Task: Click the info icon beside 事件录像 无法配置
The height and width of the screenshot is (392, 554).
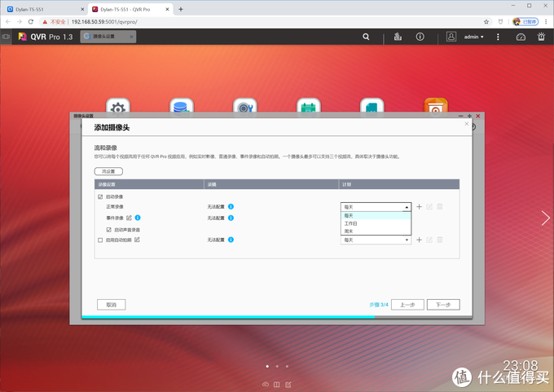Action: pos(231,218)
